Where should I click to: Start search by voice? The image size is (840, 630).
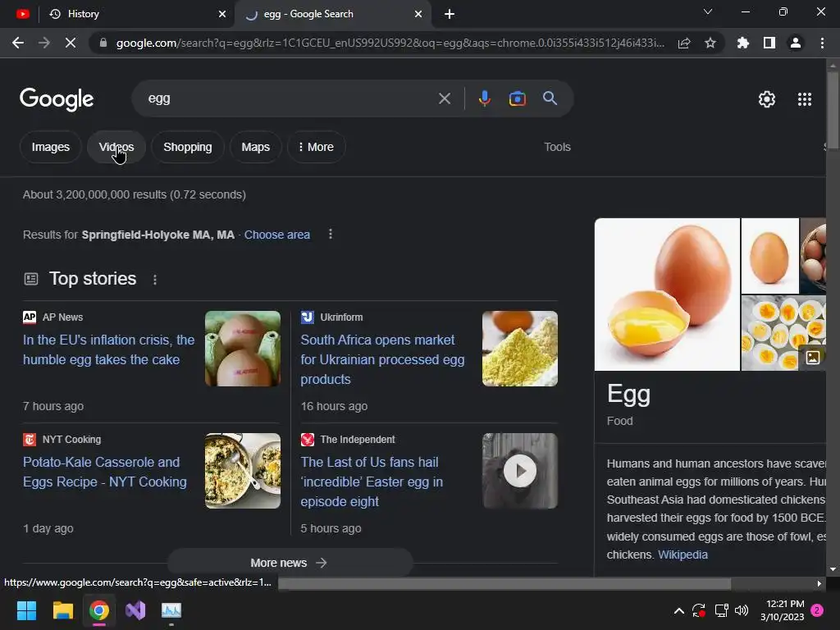coord(484,98)
